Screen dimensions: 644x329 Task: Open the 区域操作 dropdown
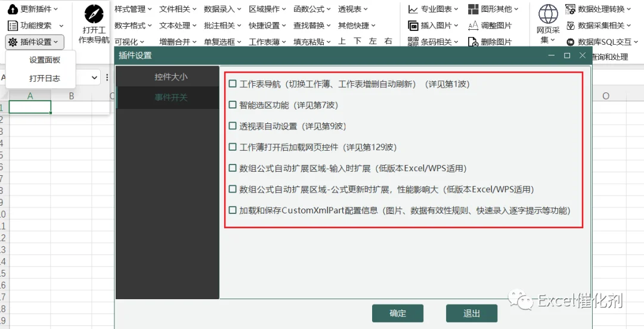267,8
